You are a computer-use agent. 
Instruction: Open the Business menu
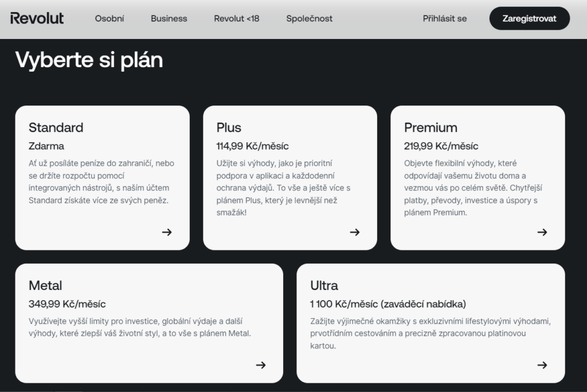point(169,18)
